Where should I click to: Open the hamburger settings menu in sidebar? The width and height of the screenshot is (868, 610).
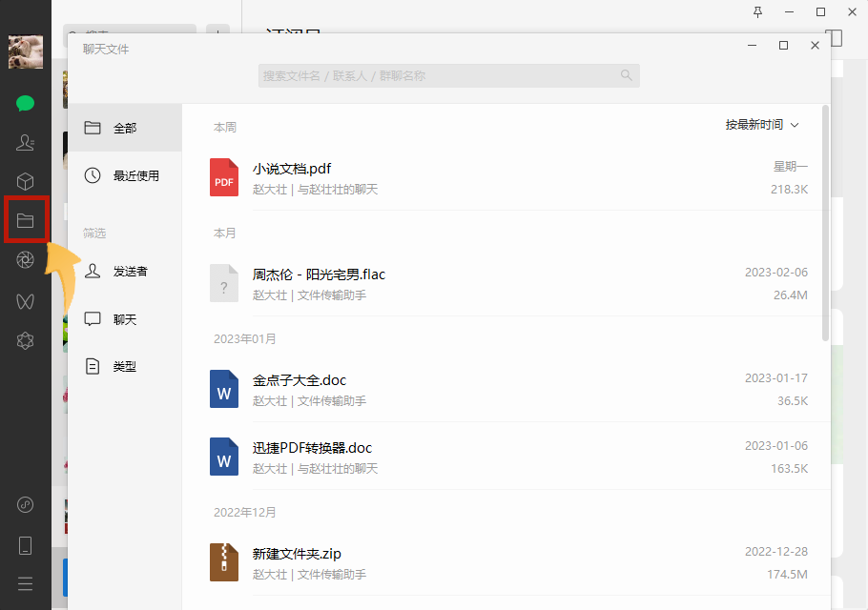click(25, 584)
